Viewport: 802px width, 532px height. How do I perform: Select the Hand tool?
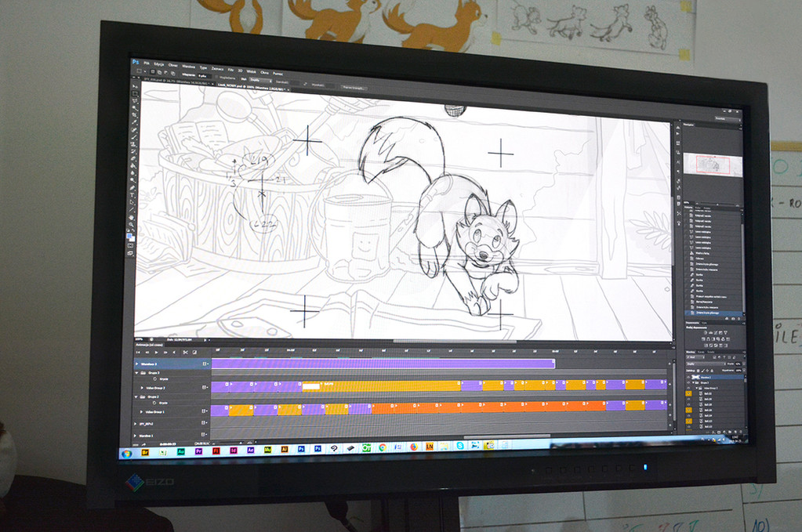tap(132, 218)
